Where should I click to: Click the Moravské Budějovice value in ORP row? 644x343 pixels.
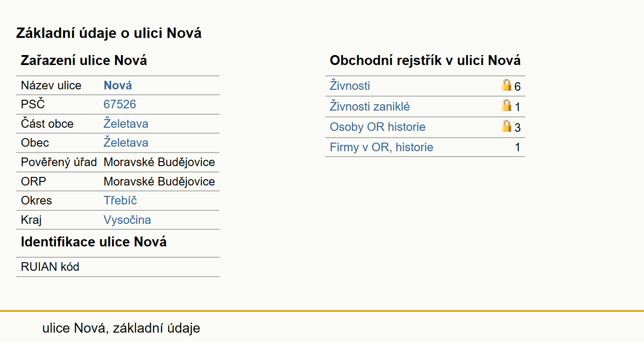point(159,181)
